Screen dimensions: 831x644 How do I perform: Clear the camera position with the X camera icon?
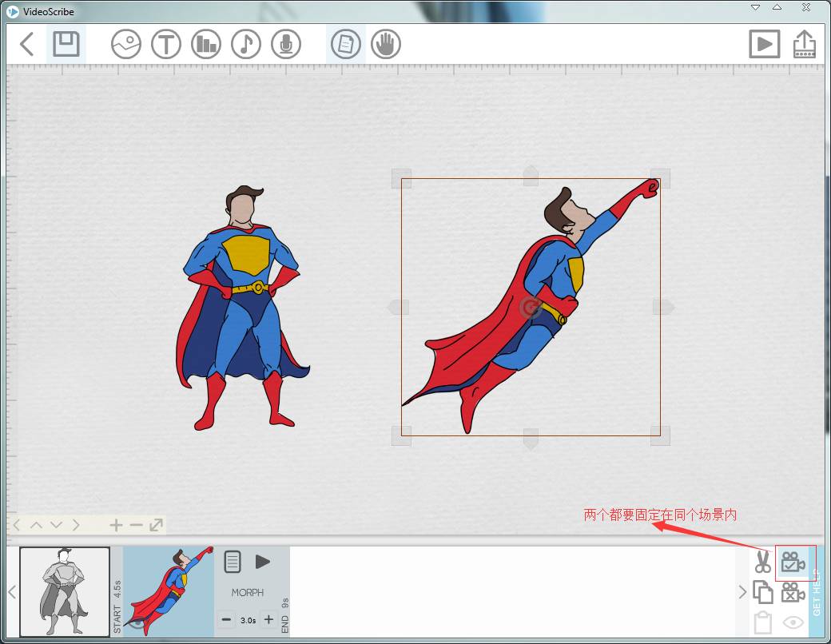(x=793, y=592)
